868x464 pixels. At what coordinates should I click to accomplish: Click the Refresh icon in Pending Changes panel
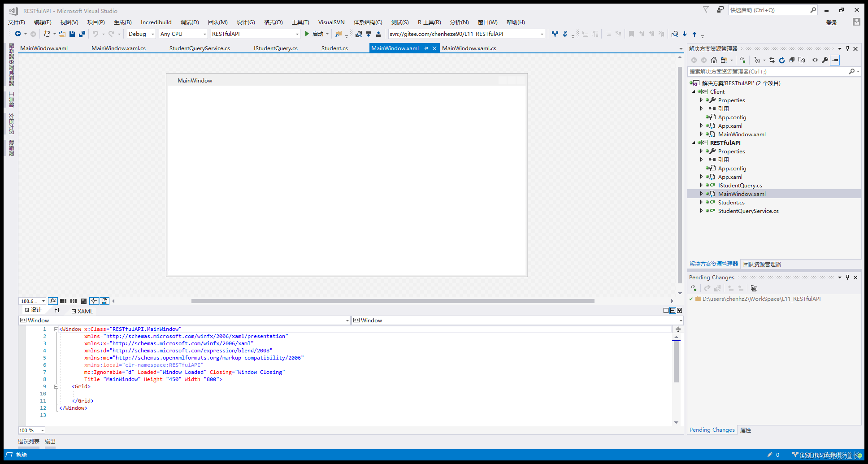tap(694, 288)
